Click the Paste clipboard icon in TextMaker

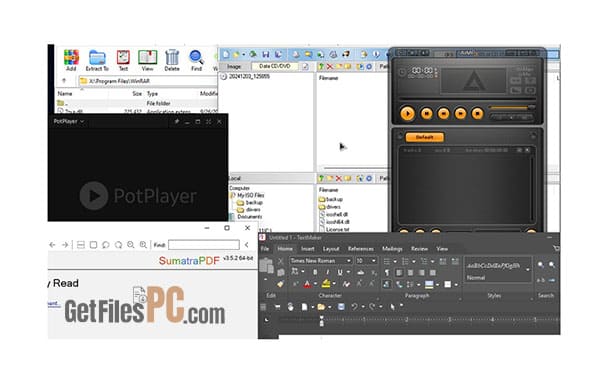(266, 266)
